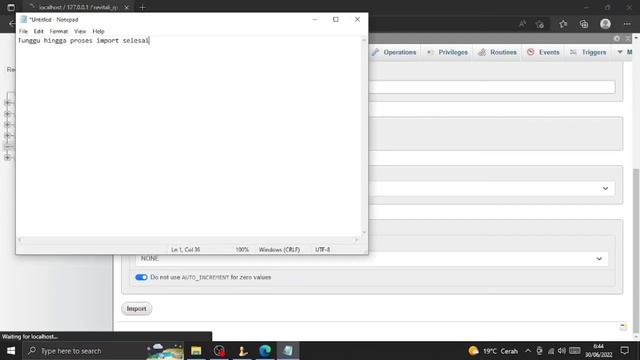Open File Explorer from the taskbar

(x=196, y=351)
